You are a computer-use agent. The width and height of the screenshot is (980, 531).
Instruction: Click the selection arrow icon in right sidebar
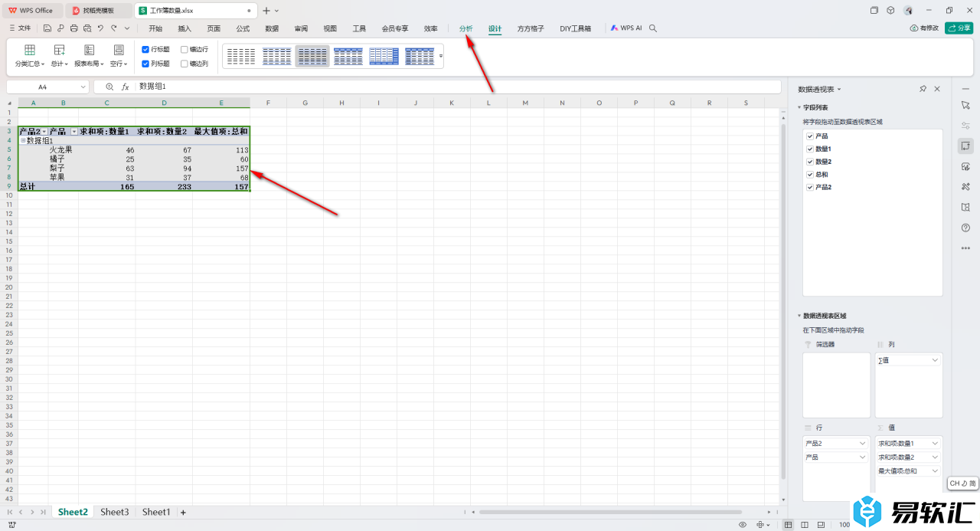pos(965,104)
